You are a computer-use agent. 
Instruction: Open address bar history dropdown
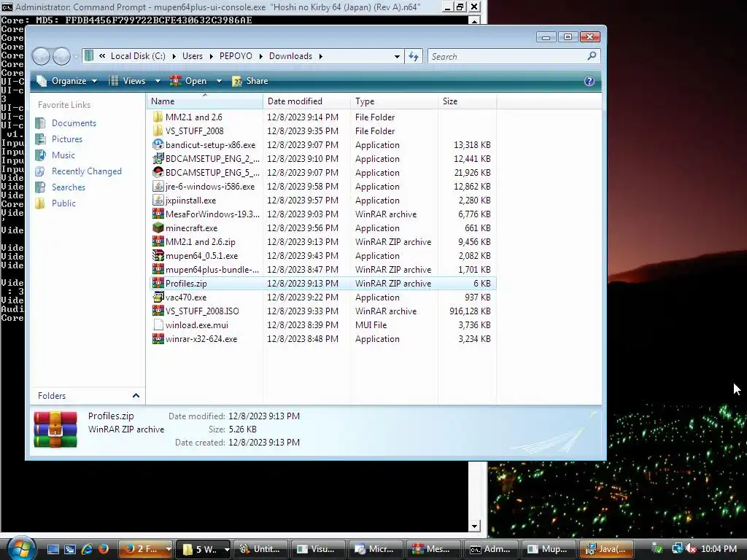[x=397, y=56]
